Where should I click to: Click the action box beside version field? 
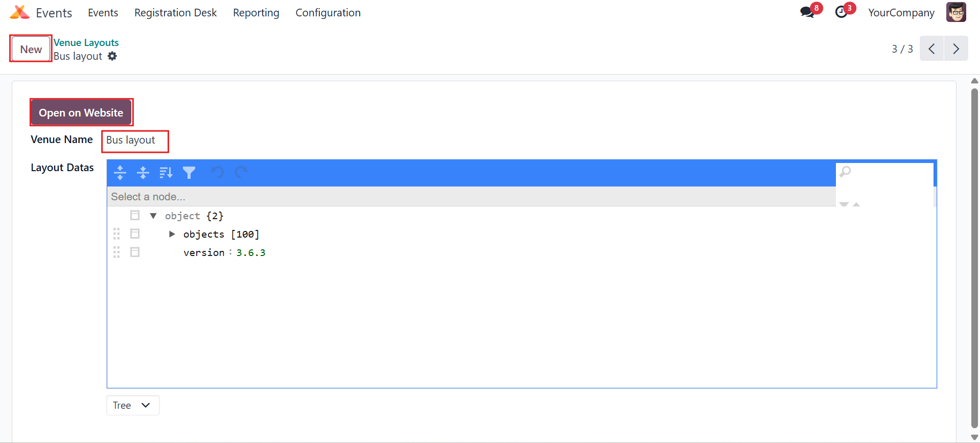135,252
